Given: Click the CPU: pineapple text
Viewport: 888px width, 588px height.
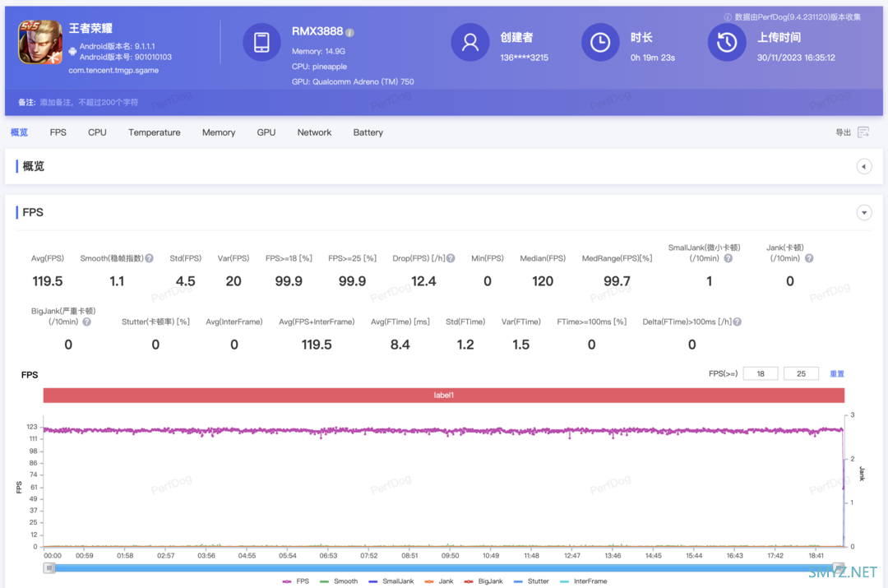Looking at the screenshot, I should click(x=319, y=67).
